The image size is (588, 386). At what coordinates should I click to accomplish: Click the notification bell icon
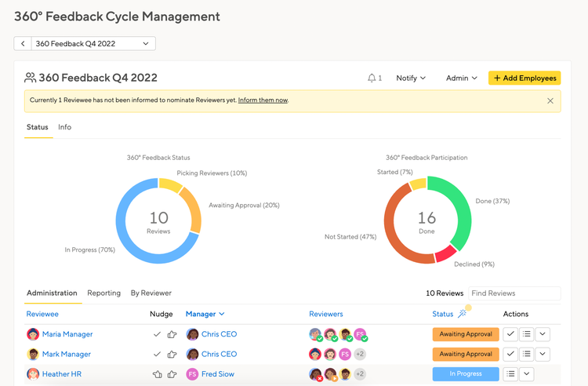(372, 78)
